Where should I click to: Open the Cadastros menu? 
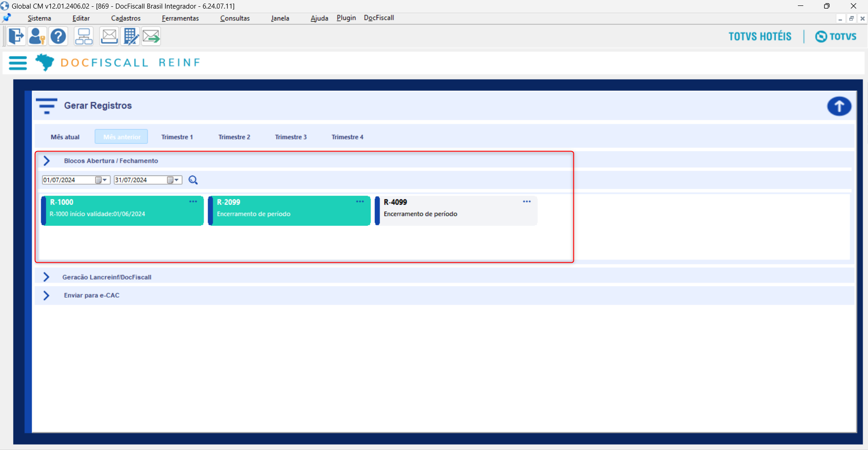pos(126,18)
